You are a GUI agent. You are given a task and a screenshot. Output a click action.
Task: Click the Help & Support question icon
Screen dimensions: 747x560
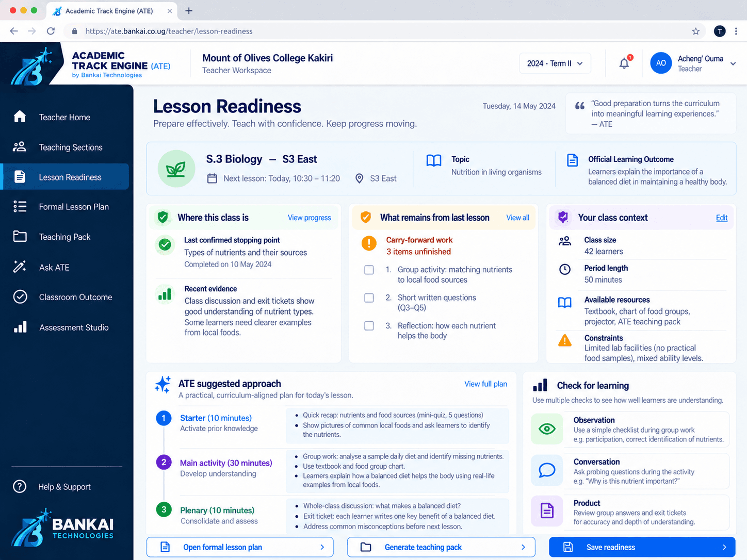click(x=20, y=486)
